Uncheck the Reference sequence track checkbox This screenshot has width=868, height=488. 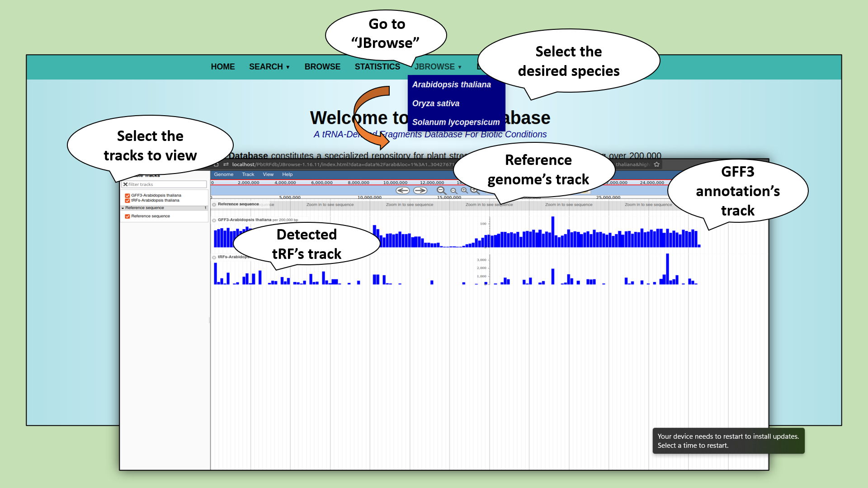point(127,216)
